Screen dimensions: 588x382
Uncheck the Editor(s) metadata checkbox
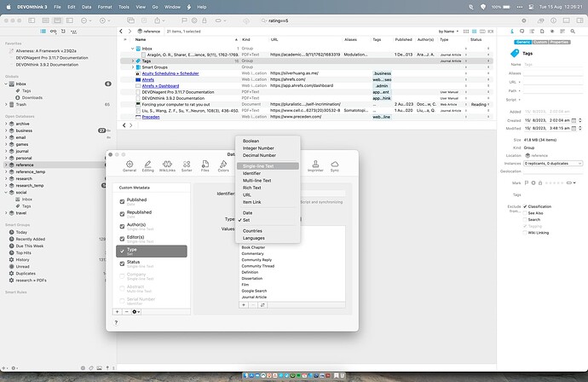122,239
